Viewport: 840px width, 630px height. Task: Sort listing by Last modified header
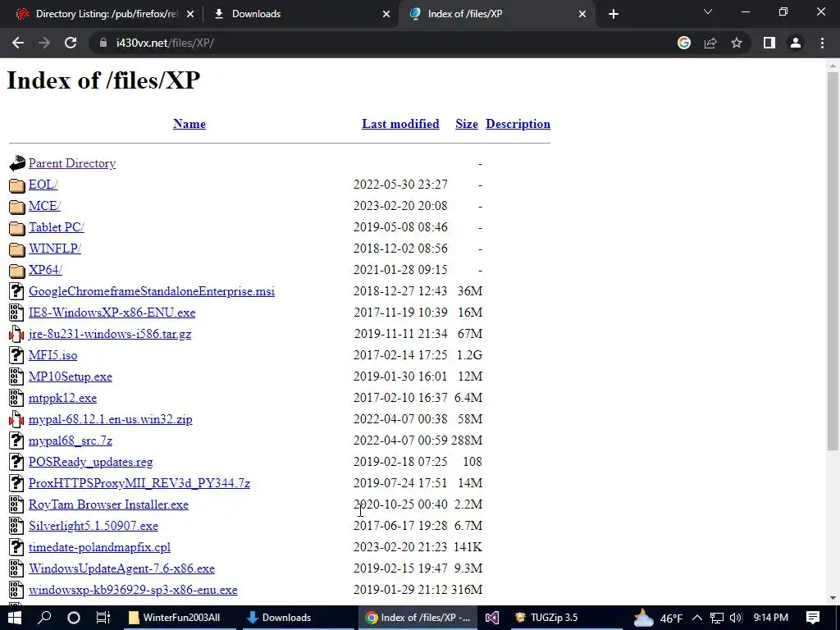(x=400, y=124)
